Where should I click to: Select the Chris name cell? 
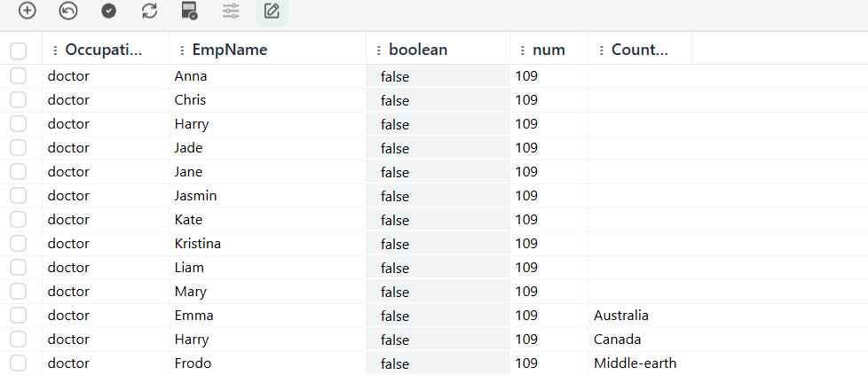click(x=268, y=99)
